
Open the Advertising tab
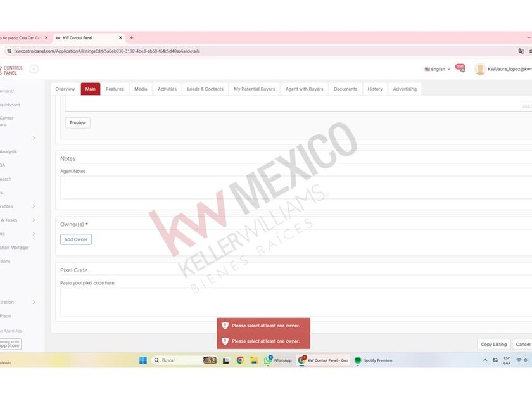pyautogui.click(x=405, y=89)
